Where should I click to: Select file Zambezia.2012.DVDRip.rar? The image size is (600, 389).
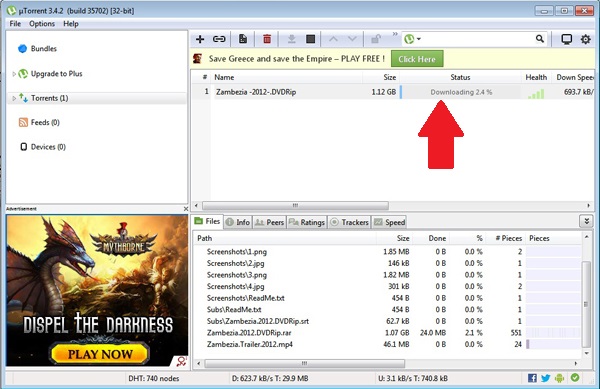coord(249,333)
